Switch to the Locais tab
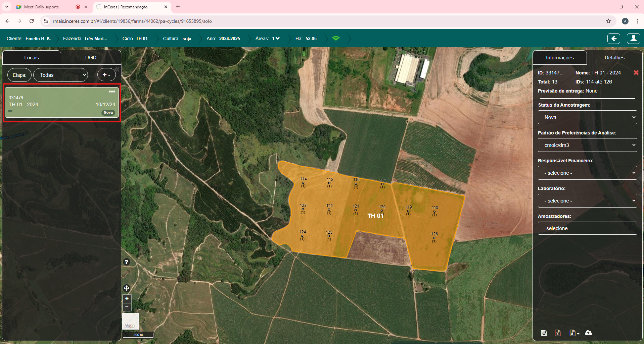The image size is (644, 344). (32, 57)
